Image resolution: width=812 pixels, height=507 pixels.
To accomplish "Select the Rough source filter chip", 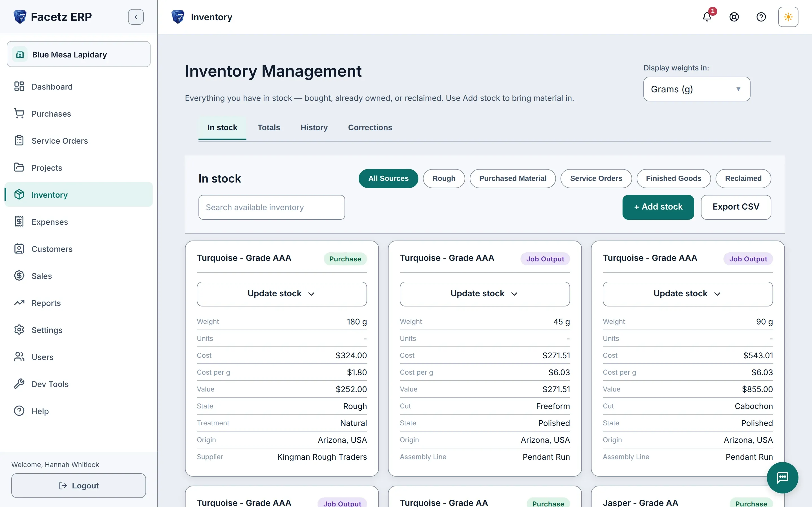I will click(x=444, y=178).
